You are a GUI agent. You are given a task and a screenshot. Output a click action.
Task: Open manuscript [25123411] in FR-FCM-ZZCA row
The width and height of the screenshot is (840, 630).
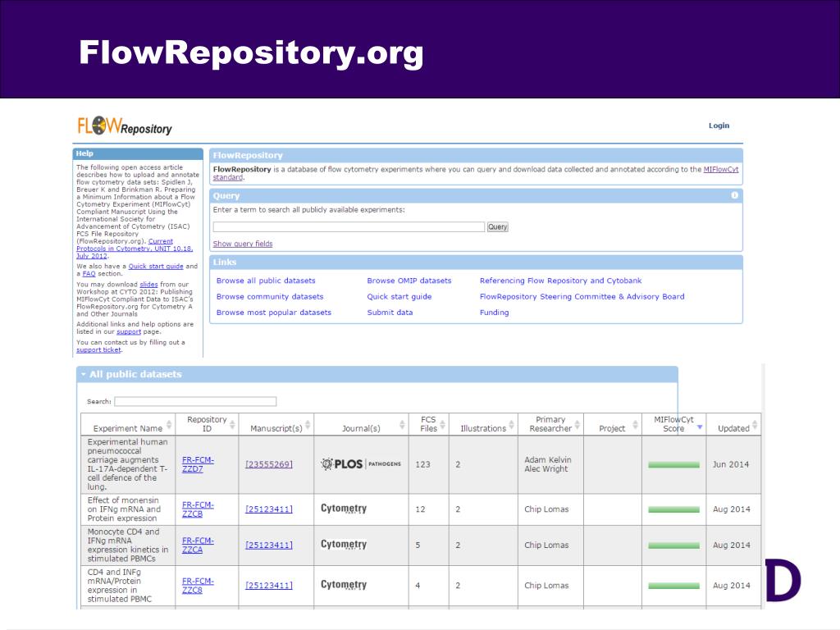269,546
